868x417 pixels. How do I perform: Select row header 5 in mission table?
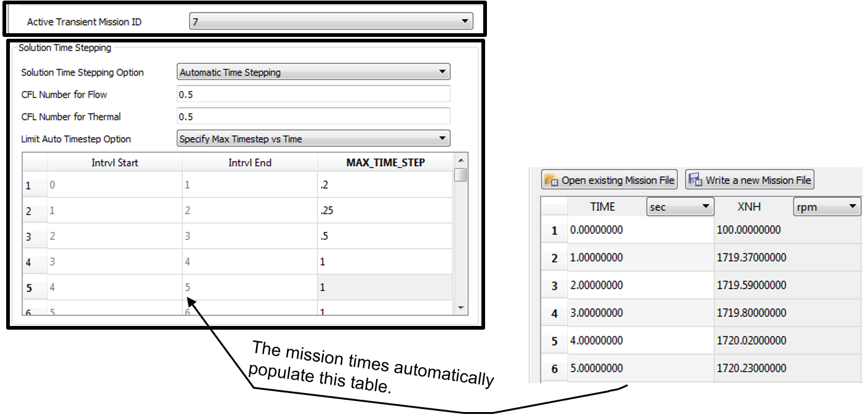click(x=554, y=341)
